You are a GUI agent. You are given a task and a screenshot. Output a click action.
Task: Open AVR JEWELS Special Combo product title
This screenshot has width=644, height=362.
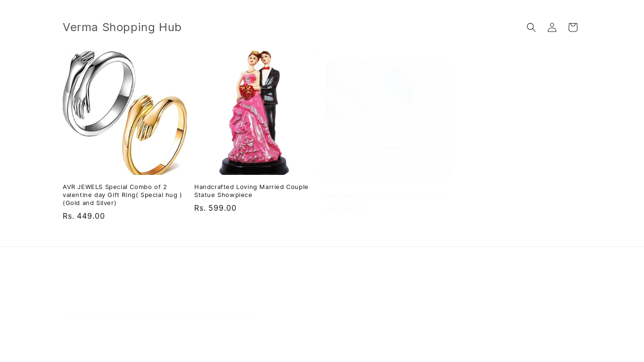pos(123,195)
